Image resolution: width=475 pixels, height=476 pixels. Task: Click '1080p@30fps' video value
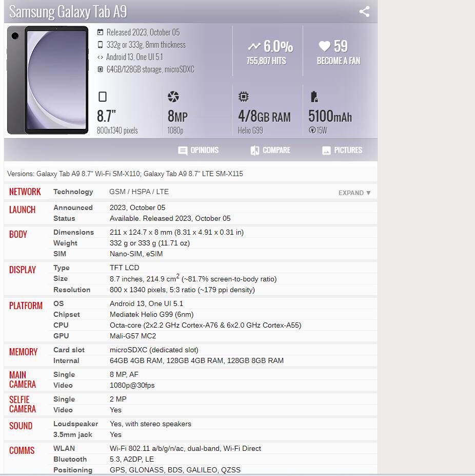(132, 385)
